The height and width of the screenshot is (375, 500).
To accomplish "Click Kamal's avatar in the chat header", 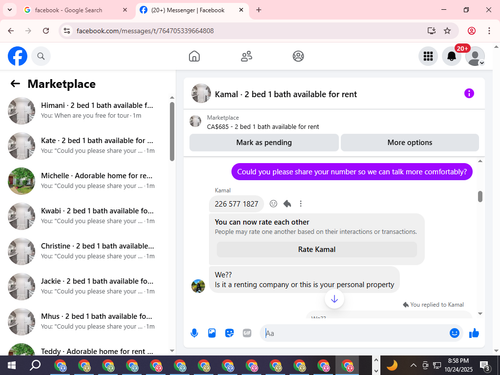I will tap(201, 93).
